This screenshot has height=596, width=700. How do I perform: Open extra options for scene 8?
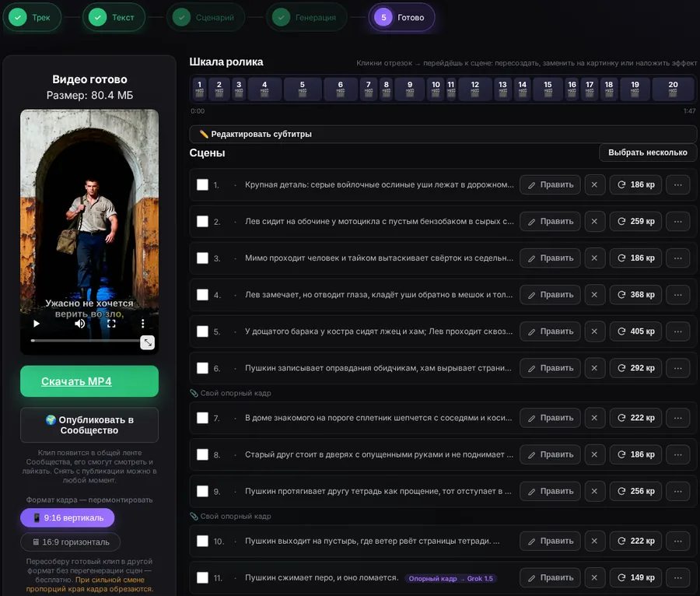tap(677, 454)
